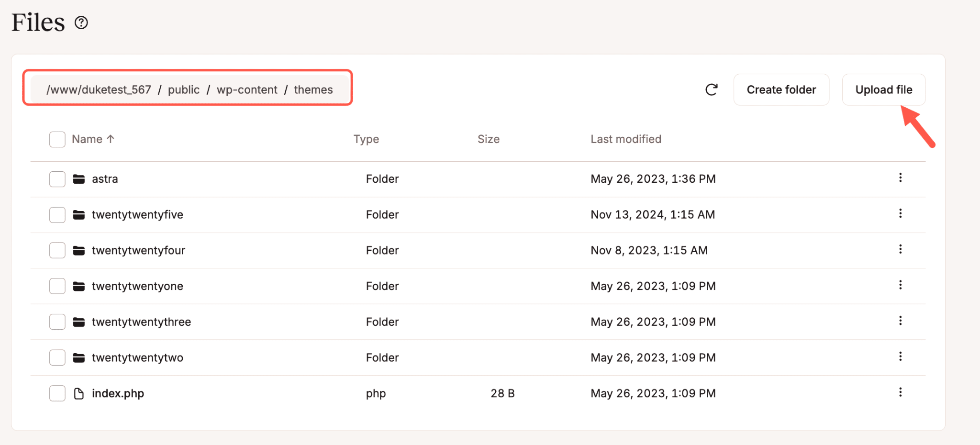Open the twentytwentyfive folder name
This screenshot has width=980, height=445.
point(137,215)
